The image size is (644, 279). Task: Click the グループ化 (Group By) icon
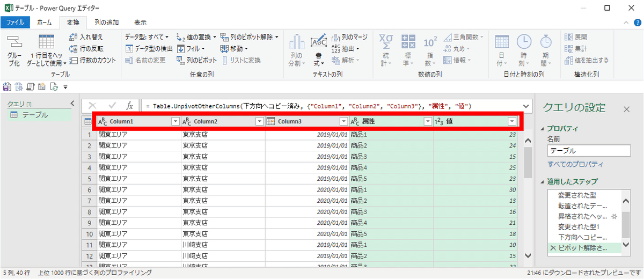(x=14, y=42)
